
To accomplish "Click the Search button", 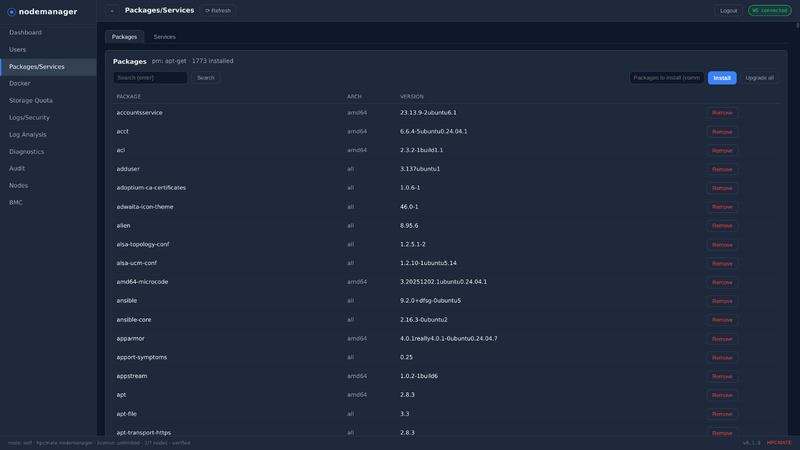I will point(206,78).
